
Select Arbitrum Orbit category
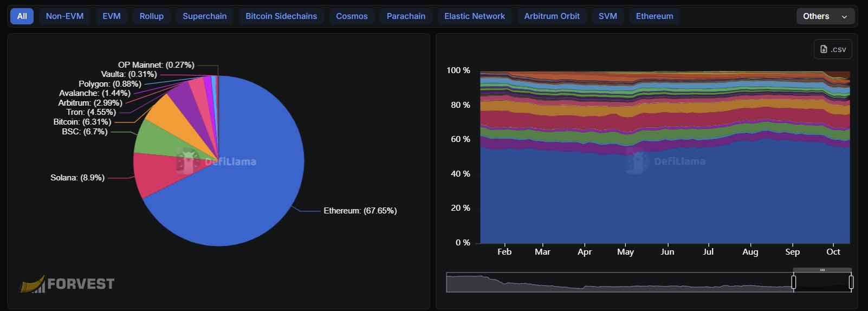coord(552,16)
